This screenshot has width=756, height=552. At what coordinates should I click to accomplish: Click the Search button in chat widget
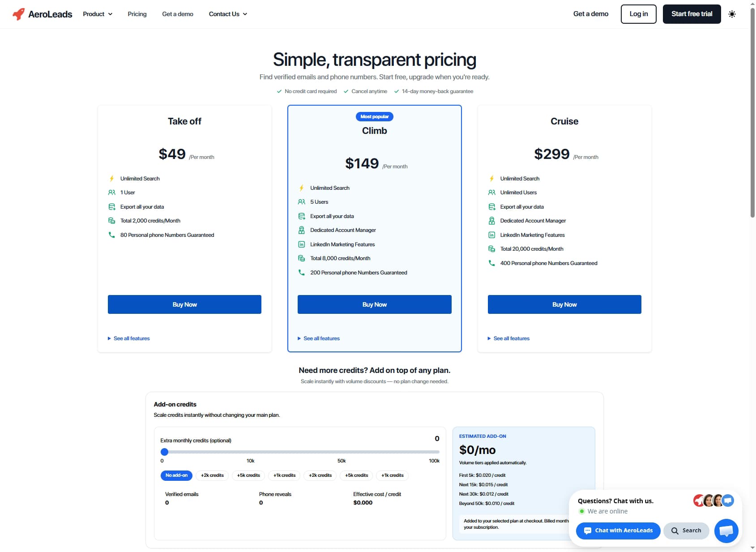686,531
